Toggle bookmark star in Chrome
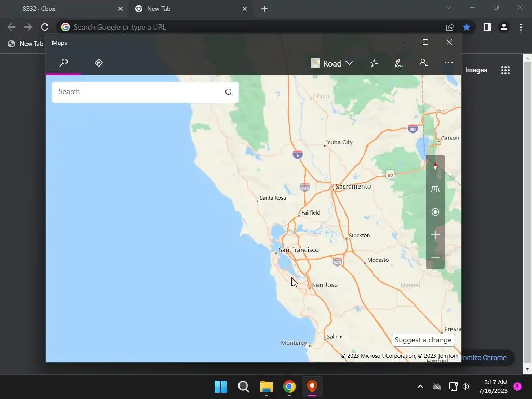Viewport: 532px width, 399px height. 467,27
